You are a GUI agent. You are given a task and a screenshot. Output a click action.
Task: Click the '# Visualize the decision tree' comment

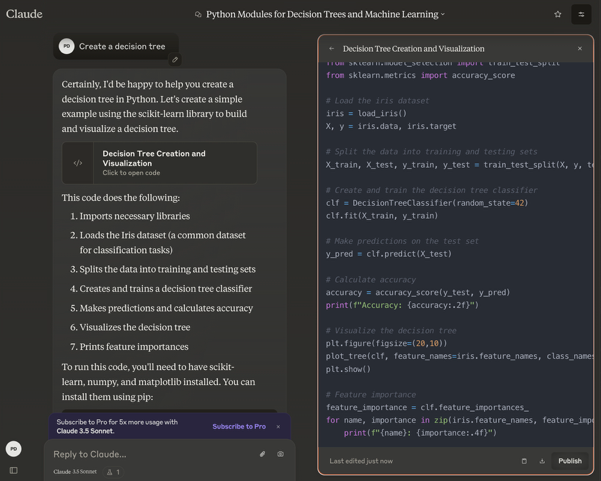coord(391,331)
